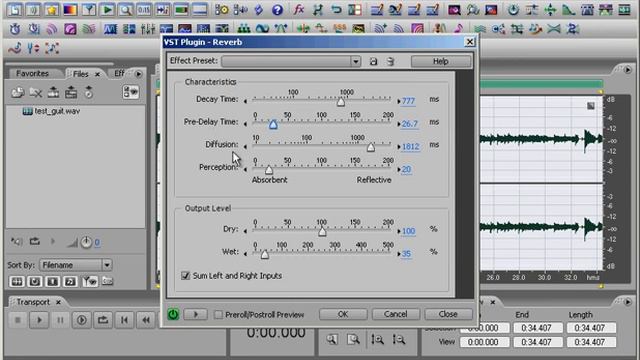Stop playback in Transport panel

pyautogui.click(x=18, y=320)
